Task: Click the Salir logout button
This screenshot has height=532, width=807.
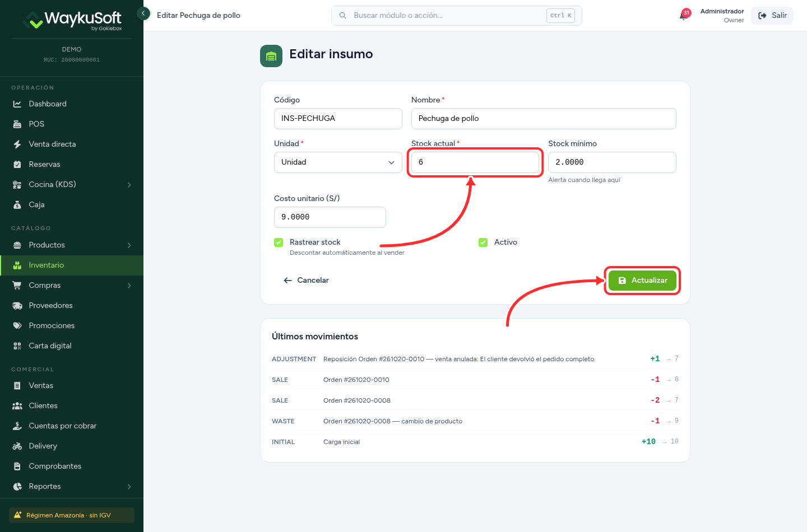Action: pyautogui.click(x=772, y=16)
